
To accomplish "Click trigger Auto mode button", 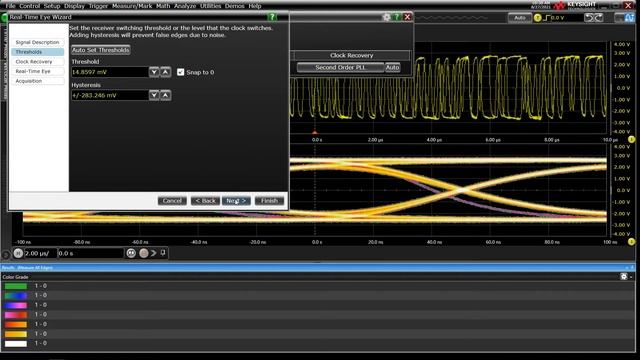I will click(520, 18).
